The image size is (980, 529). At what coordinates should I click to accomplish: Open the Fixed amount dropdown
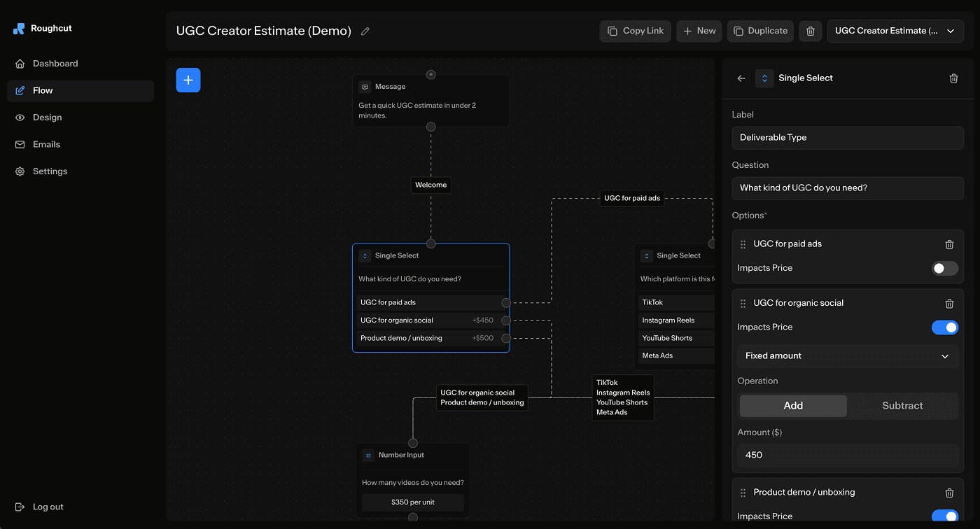click(847, 356)
